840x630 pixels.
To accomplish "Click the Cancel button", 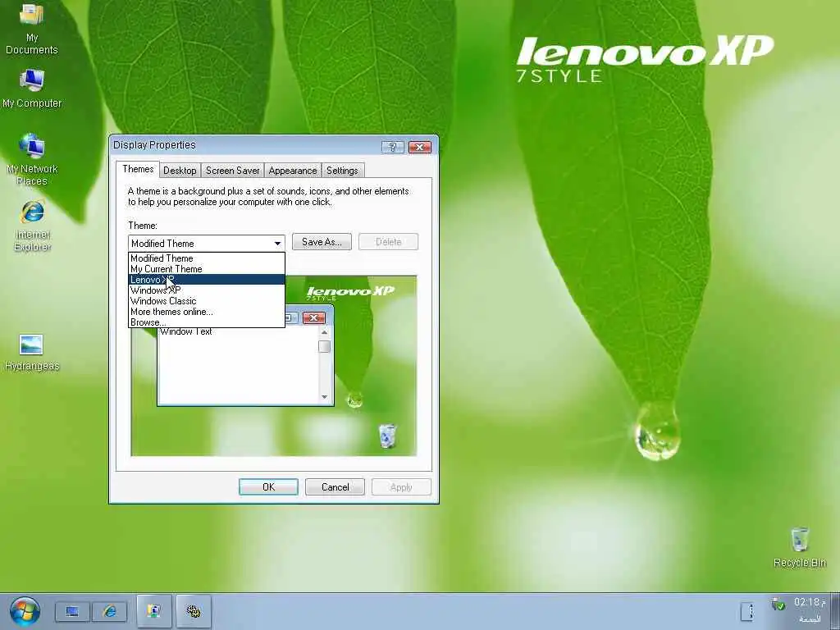I will click(335, 487).
